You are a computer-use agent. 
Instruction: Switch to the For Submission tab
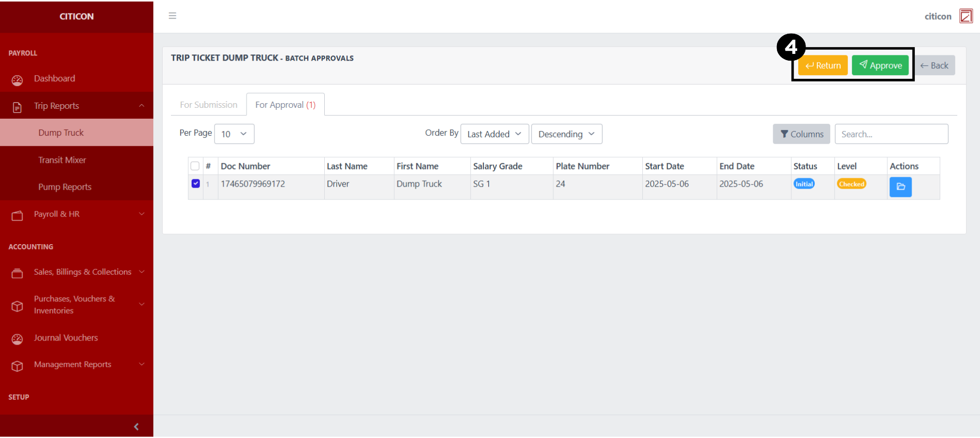click(208, 105)
